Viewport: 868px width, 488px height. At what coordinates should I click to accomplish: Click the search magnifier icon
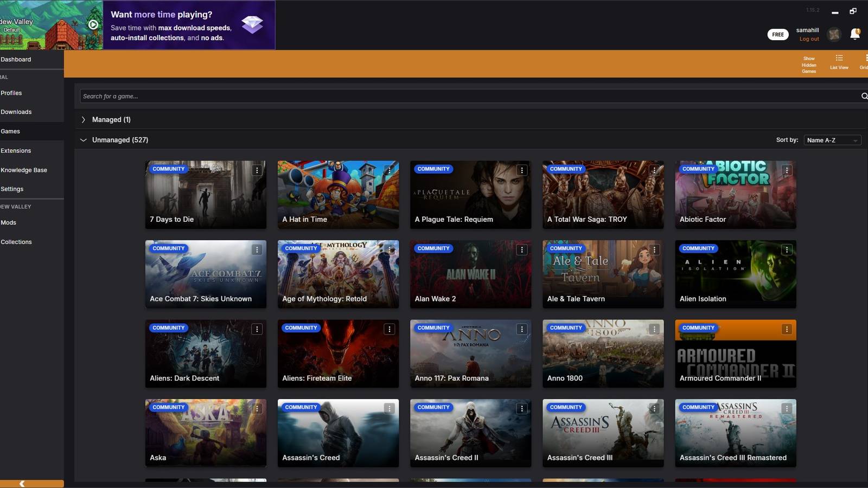click(864, 96)
